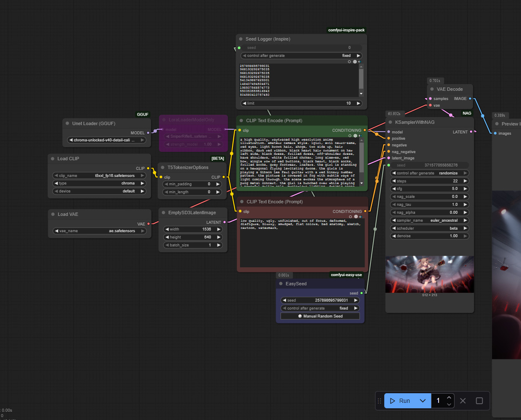Collapse the EmptySD3LatentImage node title dot
Screen dimensions: 521x420
[x=163, y=213]
